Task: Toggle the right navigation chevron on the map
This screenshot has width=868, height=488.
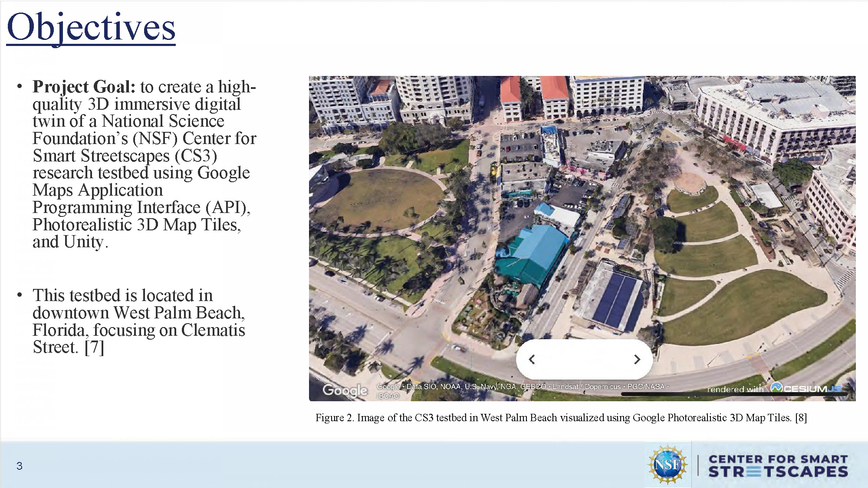Action: tap(637, 359)
